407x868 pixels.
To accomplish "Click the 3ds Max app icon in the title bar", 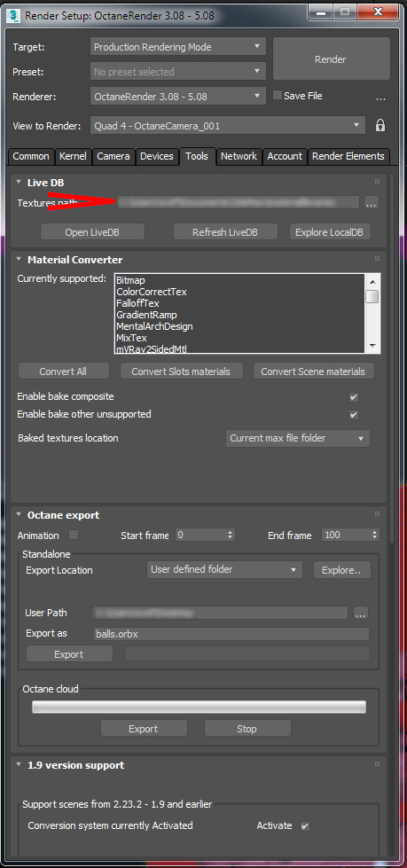I will point(13,15).
